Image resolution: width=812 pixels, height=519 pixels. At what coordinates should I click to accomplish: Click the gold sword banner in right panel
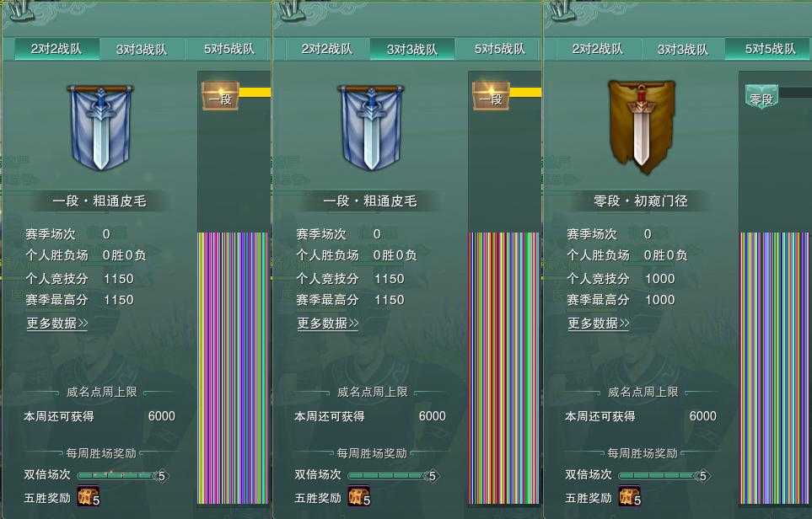(x=641, y=126)
